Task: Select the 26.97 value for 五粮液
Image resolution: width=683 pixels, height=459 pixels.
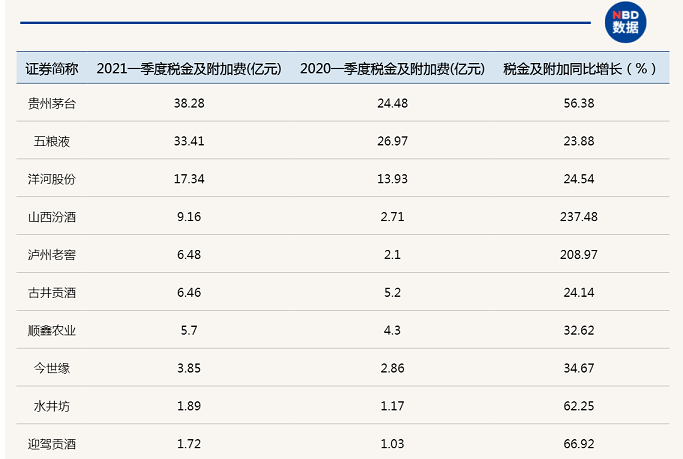Action: tap(392, 142)
